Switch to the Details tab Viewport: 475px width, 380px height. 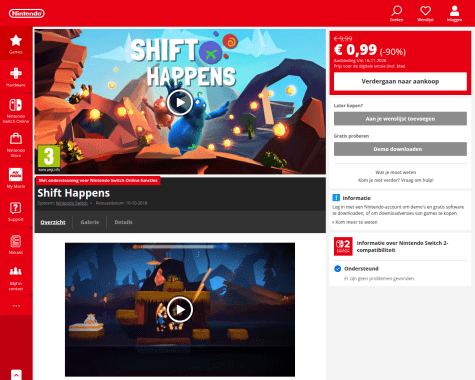[123, 222]
